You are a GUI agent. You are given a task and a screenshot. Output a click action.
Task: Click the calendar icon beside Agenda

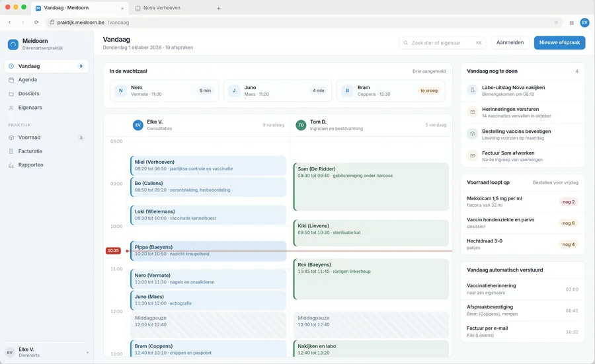coord(11,80)
